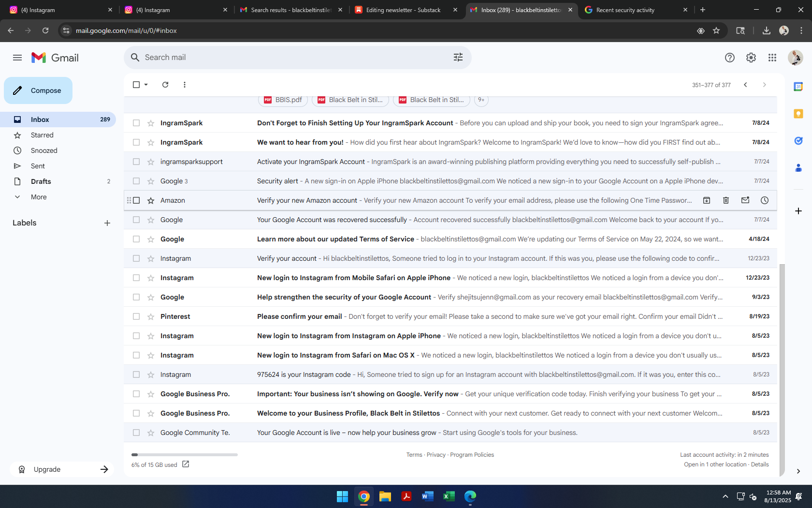
Task: Expand More in the left sidebar
Action: coord(39,197)
